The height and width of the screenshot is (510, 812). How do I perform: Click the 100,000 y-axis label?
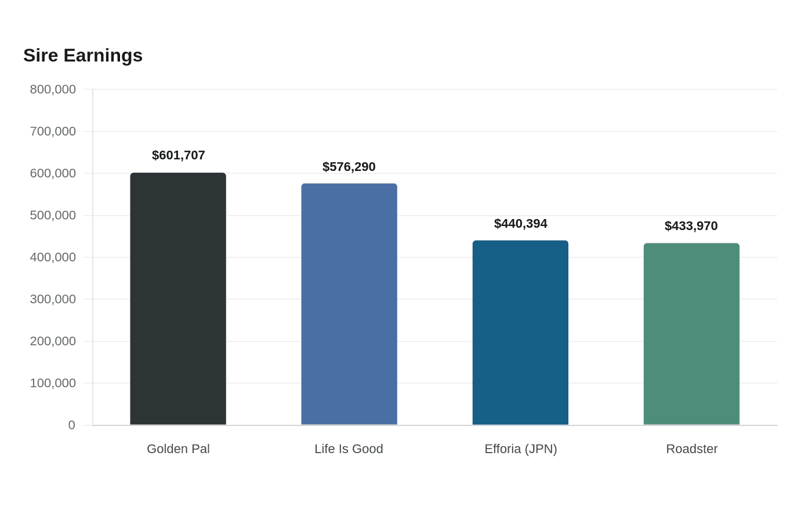pyautogui.click(x=53, y=383)
